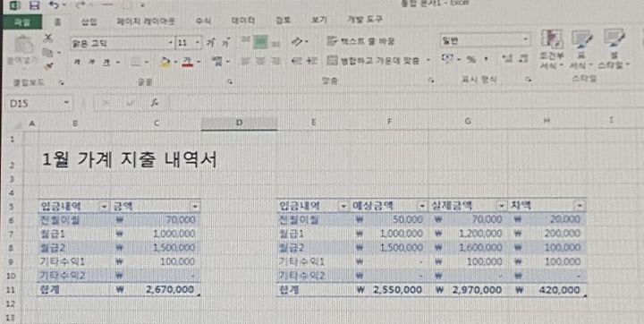Open the font size 11 dropdown
644x324 pixels.
pyautogui.click(x=198, y=43)
